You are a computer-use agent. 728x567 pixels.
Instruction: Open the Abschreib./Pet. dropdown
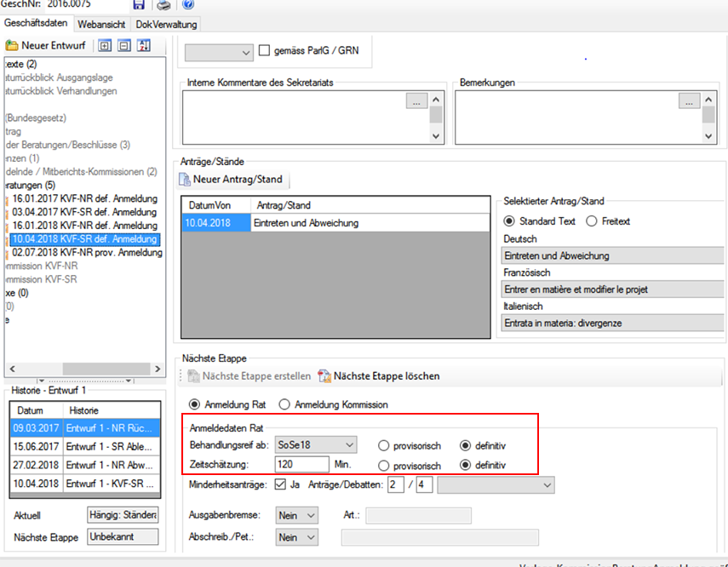tap(310, 537)
